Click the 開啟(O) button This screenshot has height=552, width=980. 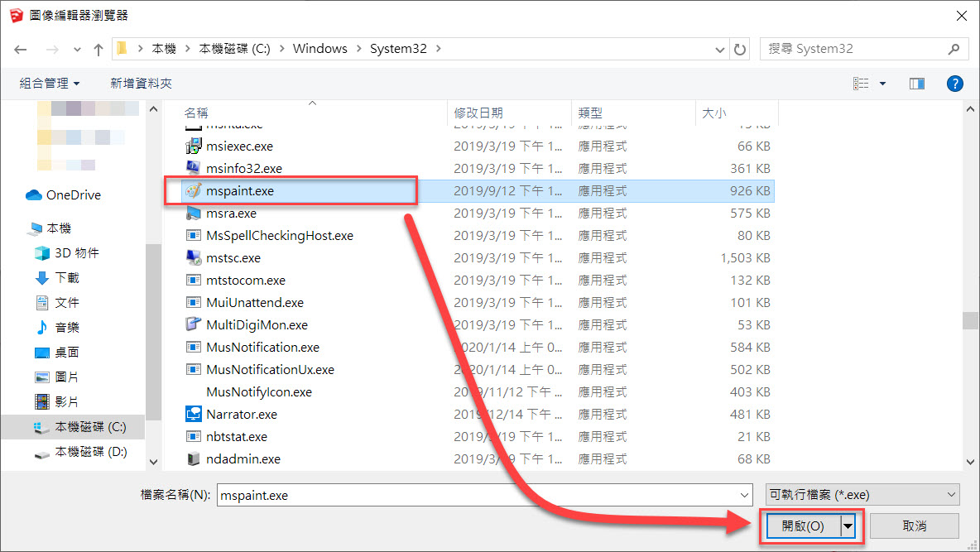tap(803, 526)
